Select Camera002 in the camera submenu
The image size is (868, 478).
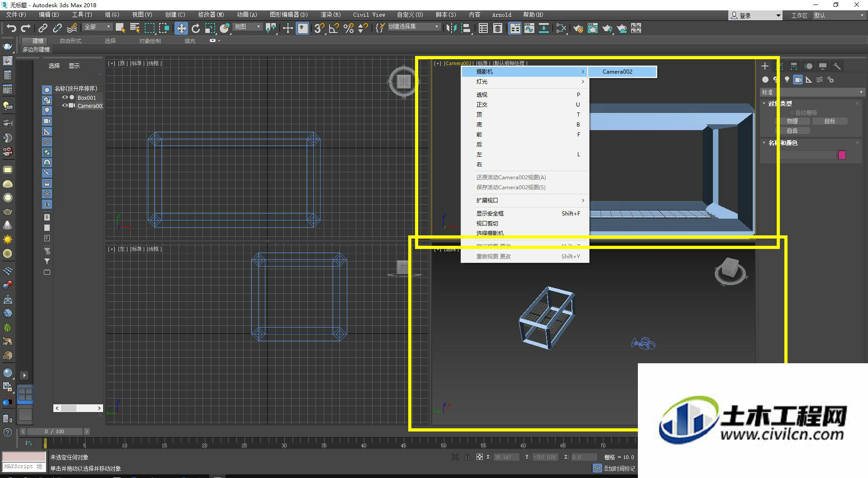[623, 72]
